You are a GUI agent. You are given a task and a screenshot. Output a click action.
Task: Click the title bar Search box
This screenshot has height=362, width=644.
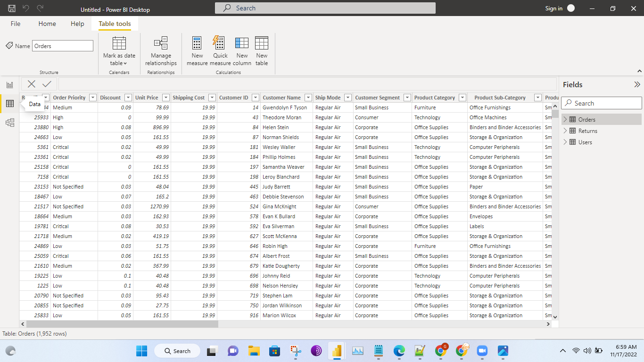point(325,8)
